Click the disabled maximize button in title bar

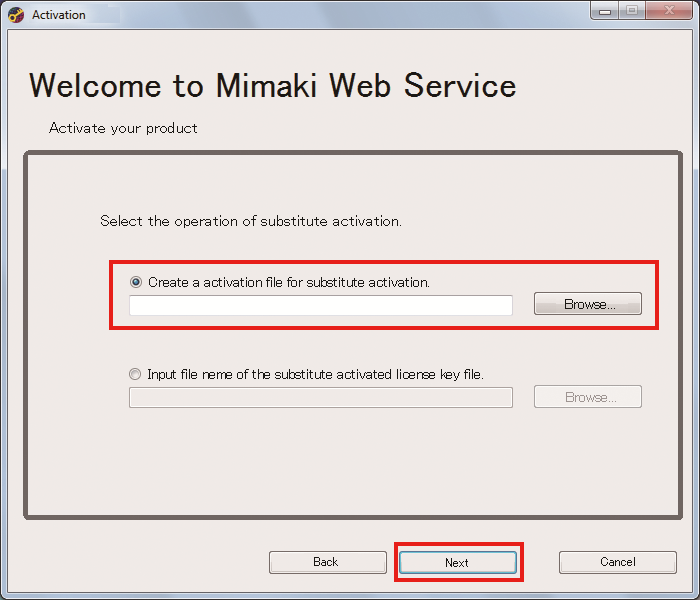coord(632,10)
